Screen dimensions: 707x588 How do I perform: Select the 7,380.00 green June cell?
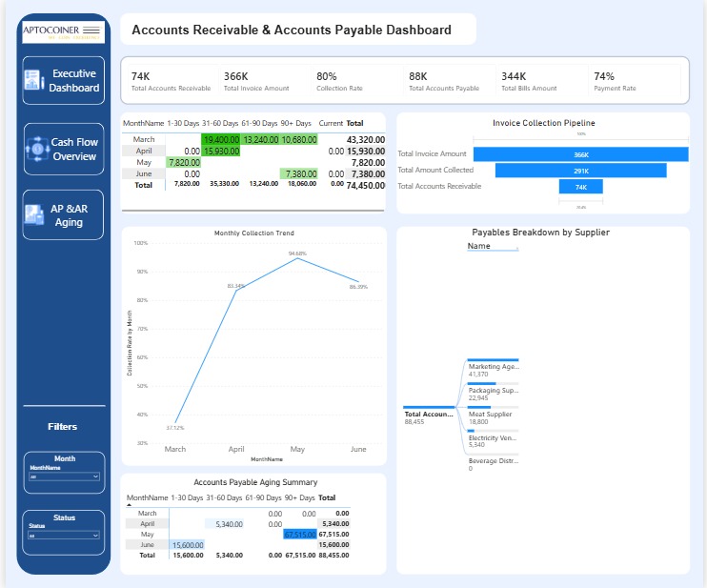coord(299,174)
